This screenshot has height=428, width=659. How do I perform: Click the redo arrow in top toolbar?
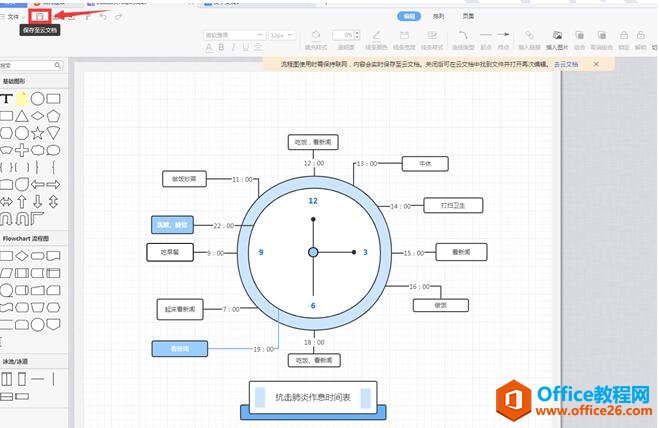pos(119,17)
